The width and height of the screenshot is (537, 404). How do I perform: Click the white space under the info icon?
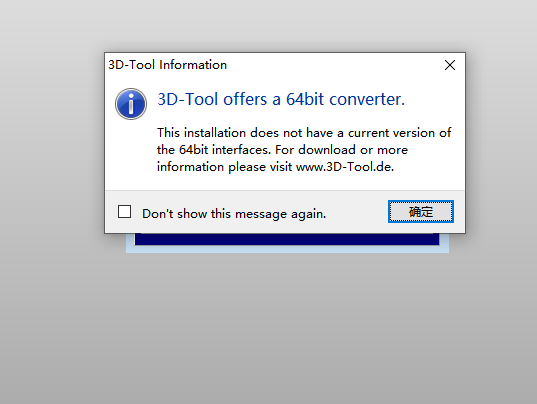point(131,154)
